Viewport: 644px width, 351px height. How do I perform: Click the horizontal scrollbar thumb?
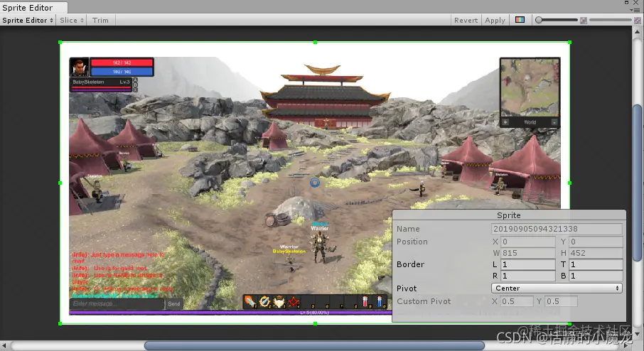(x=314, y=345)
